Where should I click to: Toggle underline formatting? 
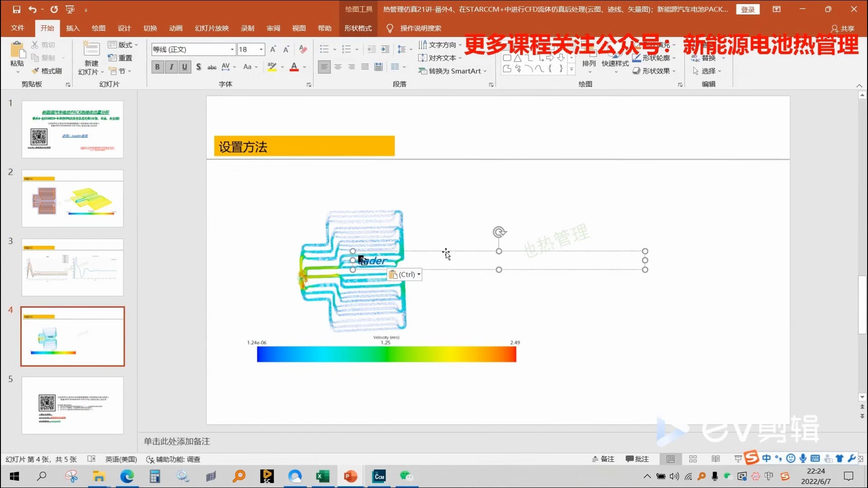point(184,66)
